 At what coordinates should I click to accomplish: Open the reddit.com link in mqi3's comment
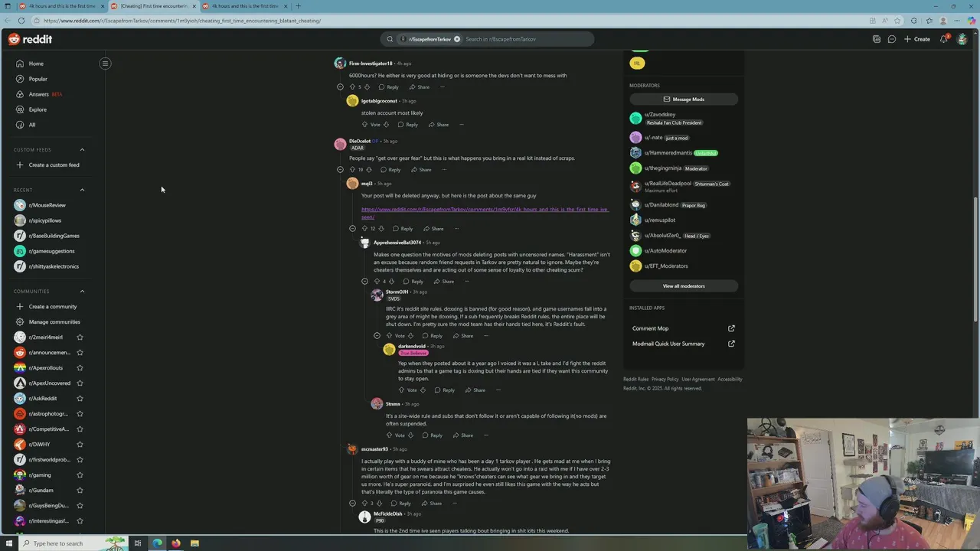485,213
